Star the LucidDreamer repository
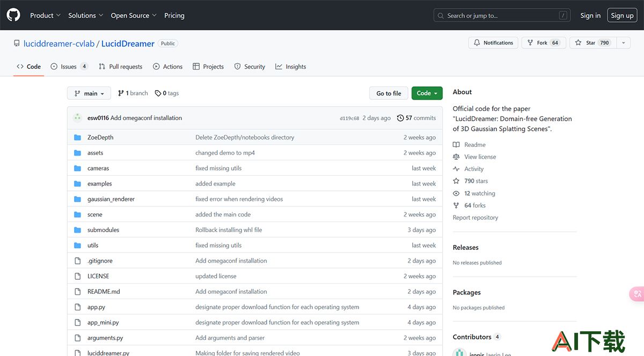644x356 pixels. pyautogui.click(x=592, y=43)
